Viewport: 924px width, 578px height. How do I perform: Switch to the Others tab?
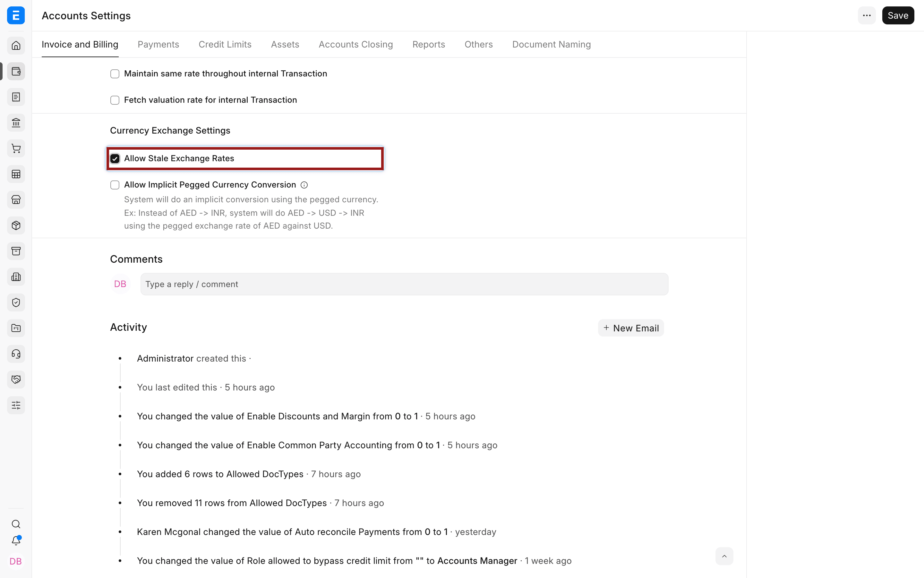point(479,44)
